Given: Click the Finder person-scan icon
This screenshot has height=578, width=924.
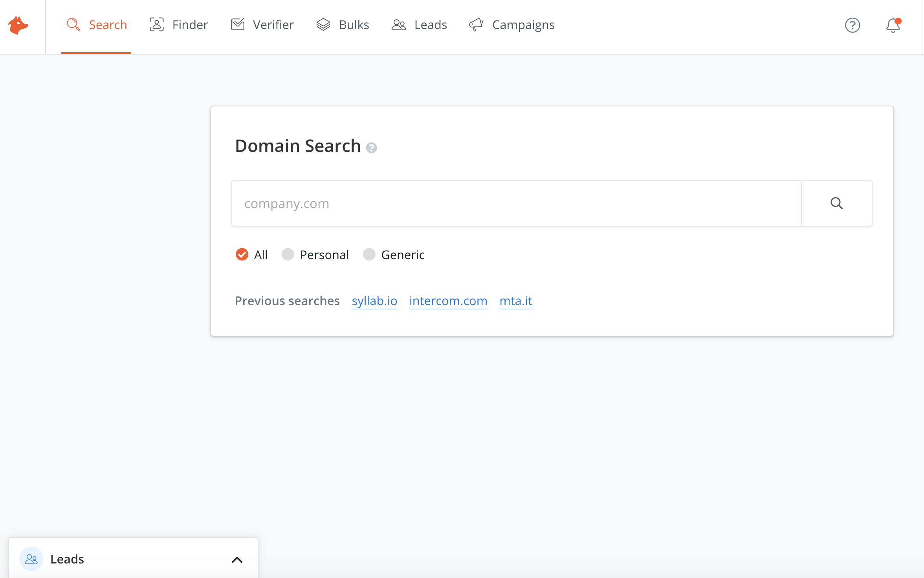Looking at the screenshot, I should click(x=156, y=25).
